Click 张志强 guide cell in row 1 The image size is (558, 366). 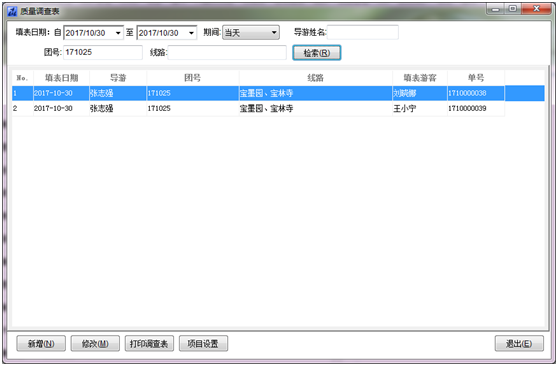click(x=118, y=93)
